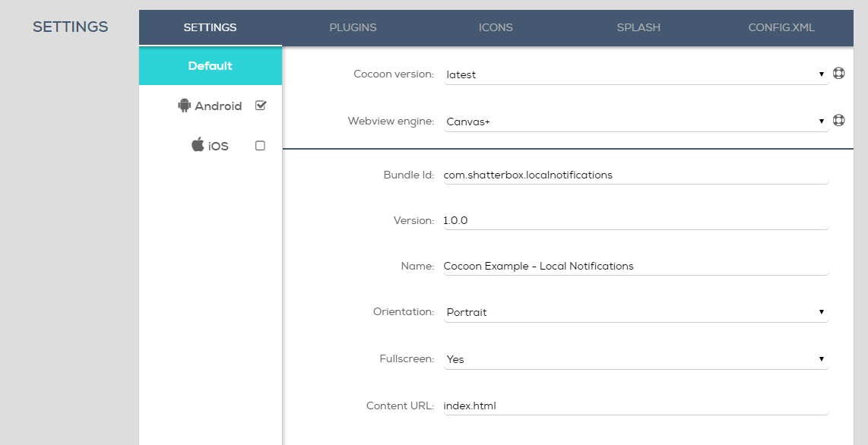
Task: Open the Cocoon version dropdown
Action: click(x=635, y=74)
